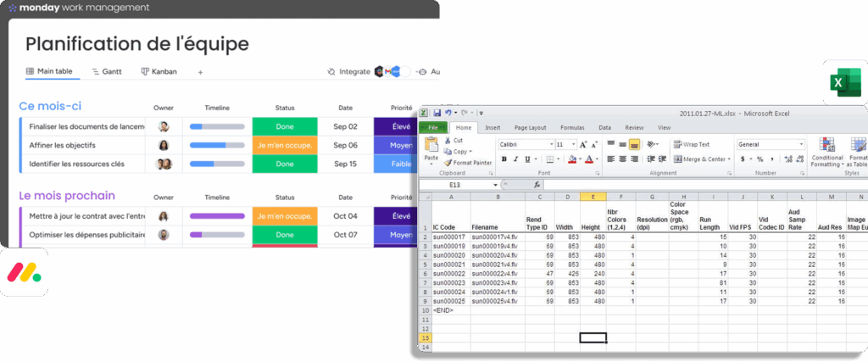The height and width of the screenshot is (362, 868).
Task: Click Format Painter in the Clipboard group
Action: click(x=468, y=163)
